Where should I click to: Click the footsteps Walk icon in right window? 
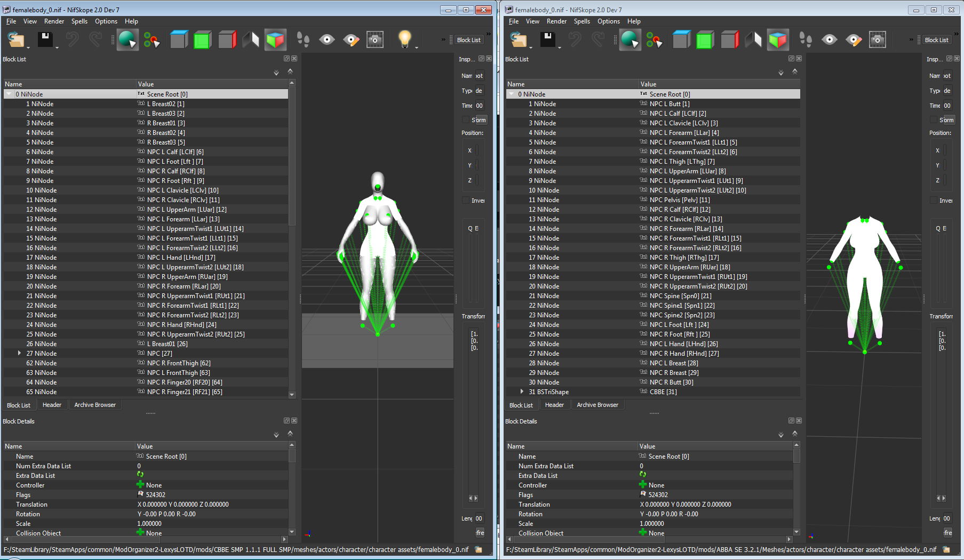coord(806,40)
